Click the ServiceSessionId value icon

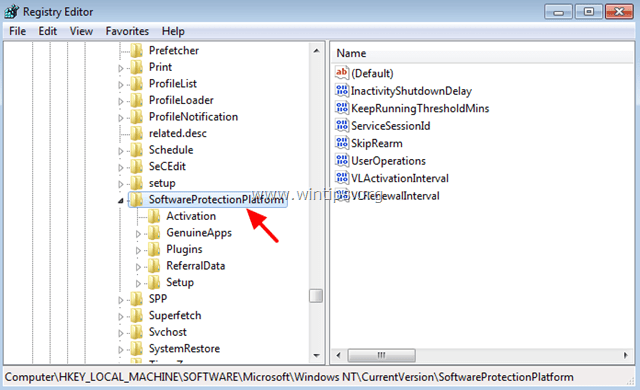click(x=342, y=125)
